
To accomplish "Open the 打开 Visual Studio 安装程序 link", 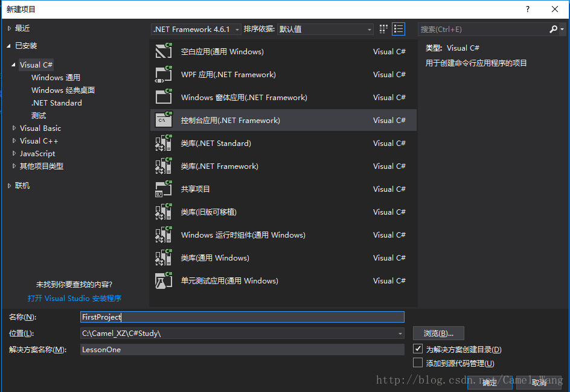I will [74, 299].
